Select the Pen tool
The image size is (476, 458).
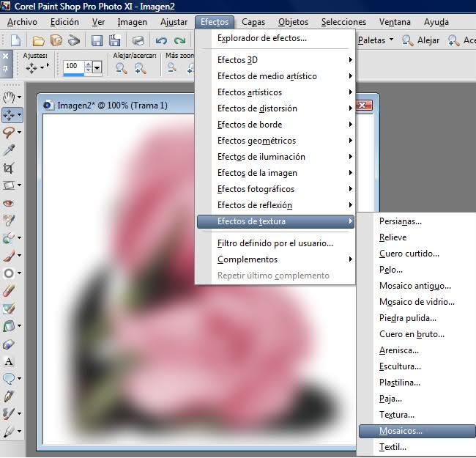pyautogui.click(x=9, y=396)
